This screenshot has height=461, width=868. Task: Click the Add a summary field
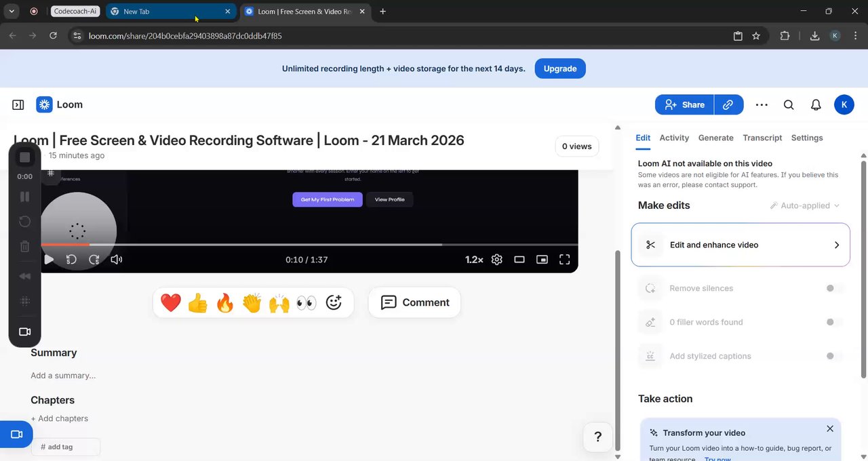coord(63,376)
